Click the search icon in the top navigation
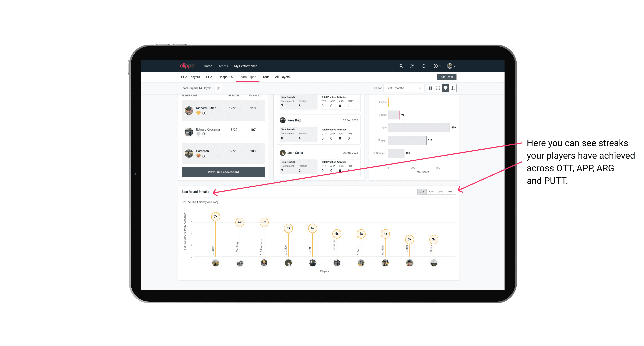Viewport: 644px width, 346px height. pyautogui.click(x=401, y=66)
